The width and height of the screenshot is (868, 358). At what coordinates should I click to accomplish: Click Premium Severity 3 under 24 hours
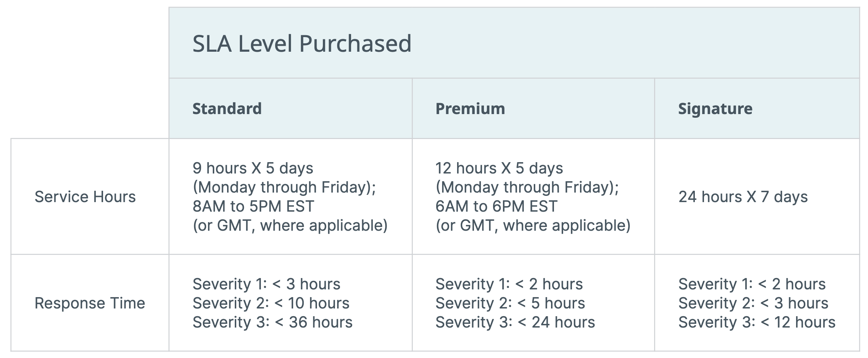click(x=515, y=322)
